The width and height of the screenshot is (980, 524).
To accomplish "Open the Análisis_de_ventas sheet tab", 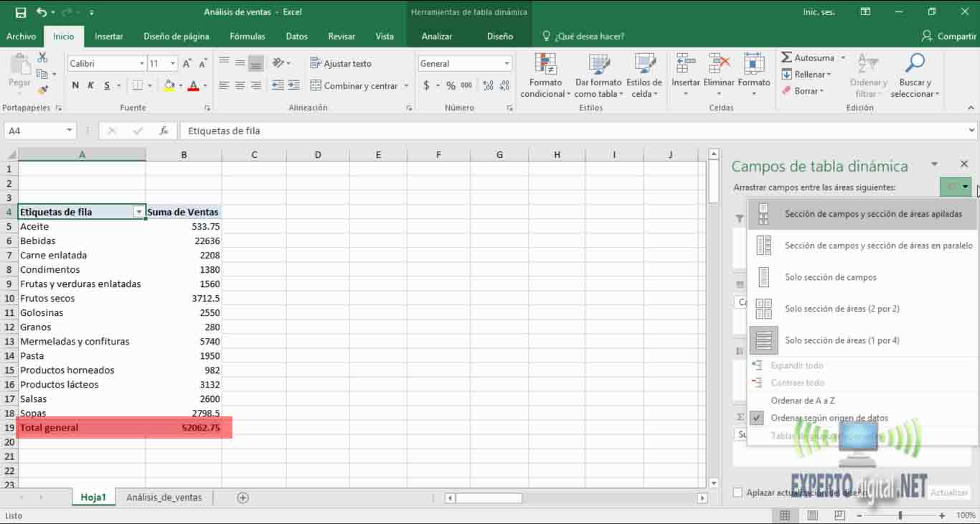I will coord(164,497).
